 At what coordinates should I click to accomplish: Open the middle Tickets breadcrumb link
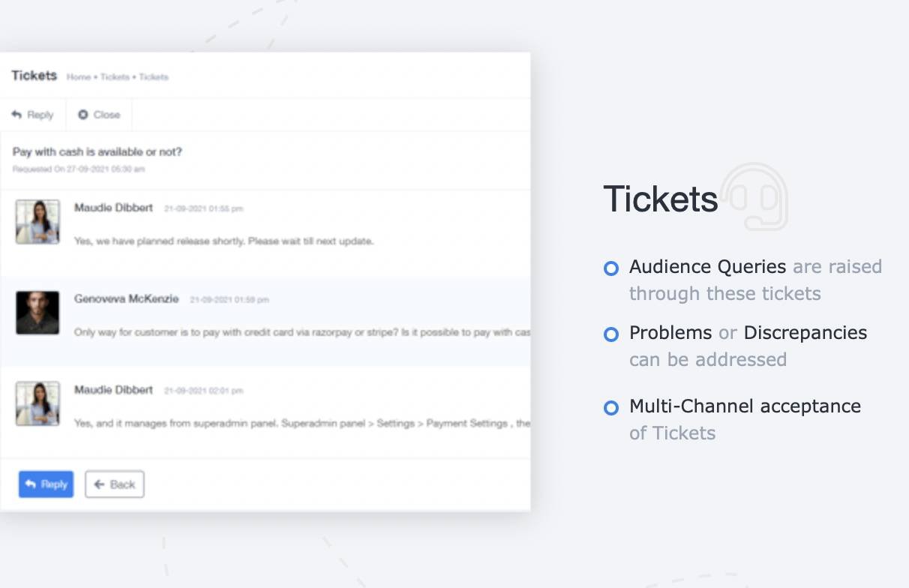tap(114, 77)
